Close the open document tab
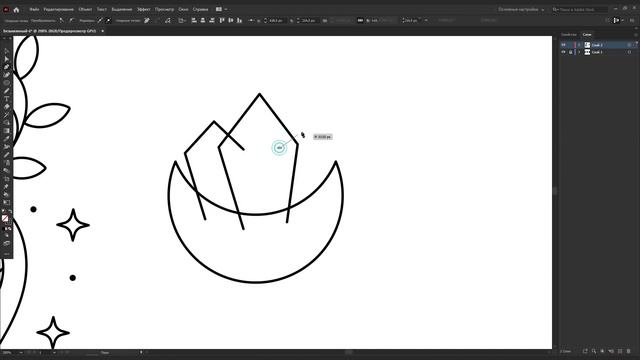 coord(102,31)
